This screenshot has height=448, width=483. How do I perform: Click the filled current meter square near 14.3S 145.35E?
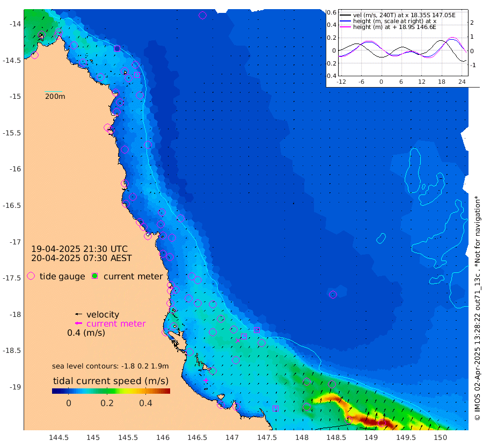[x=117, y=48]
